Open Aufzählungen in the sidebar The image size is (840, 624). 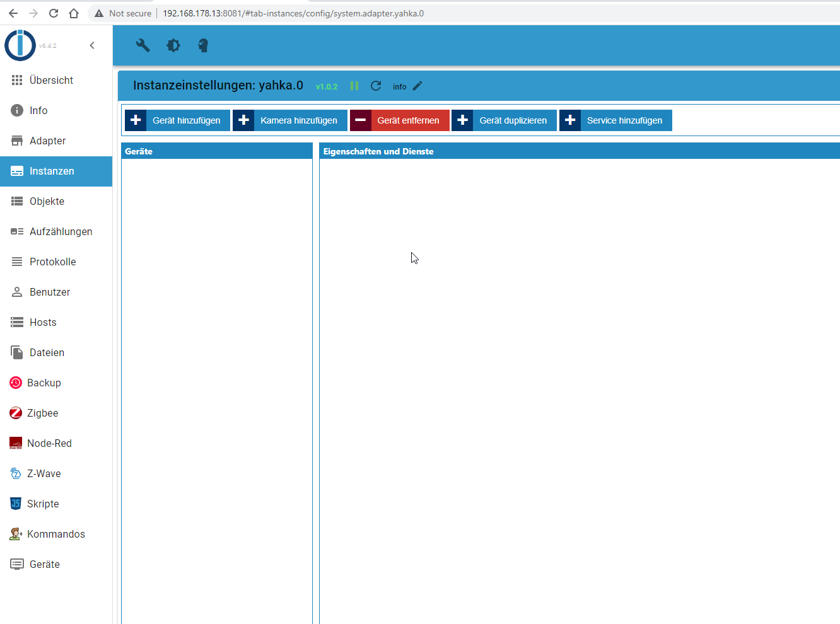[56, 231]
